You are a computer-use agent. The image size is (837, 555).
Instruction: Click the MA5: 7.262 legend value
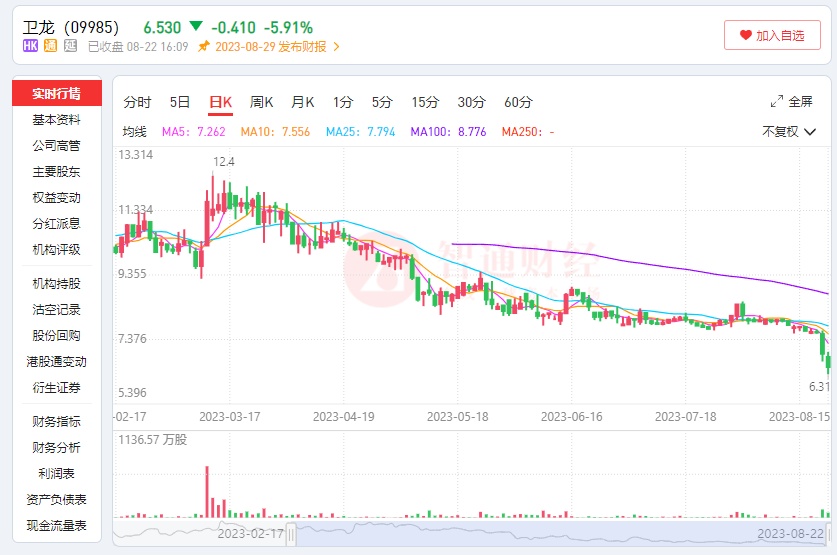click(194, 132)
